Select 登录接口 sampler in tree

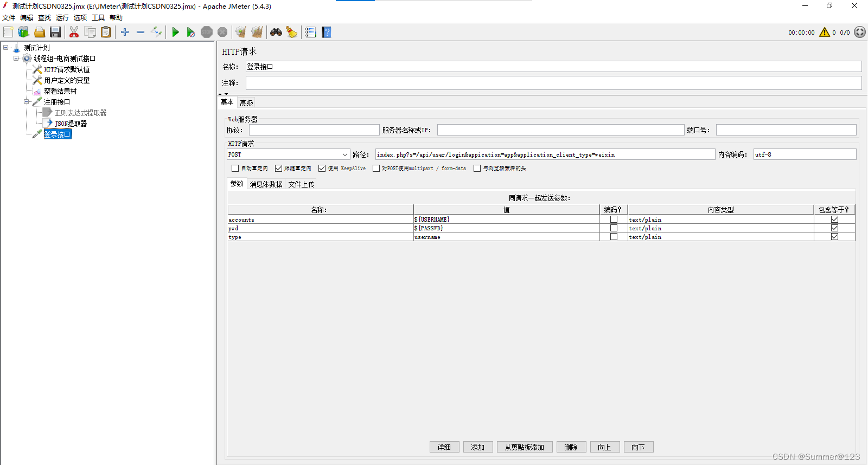pos(58,134)
